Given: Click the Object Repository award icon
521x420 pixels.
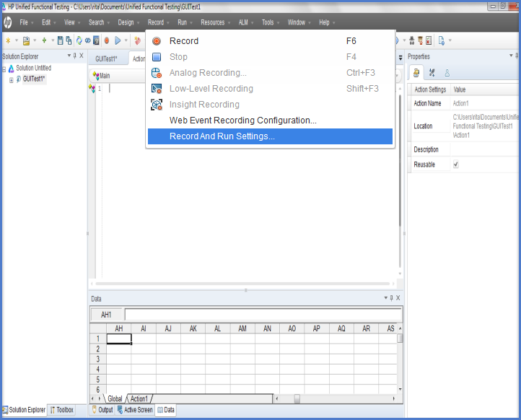Looking at the screenshot, I should pos(420,40).
